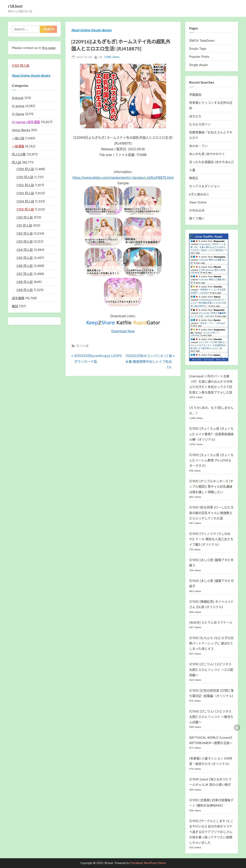Open the Artbook category

[x=18, y=98]
